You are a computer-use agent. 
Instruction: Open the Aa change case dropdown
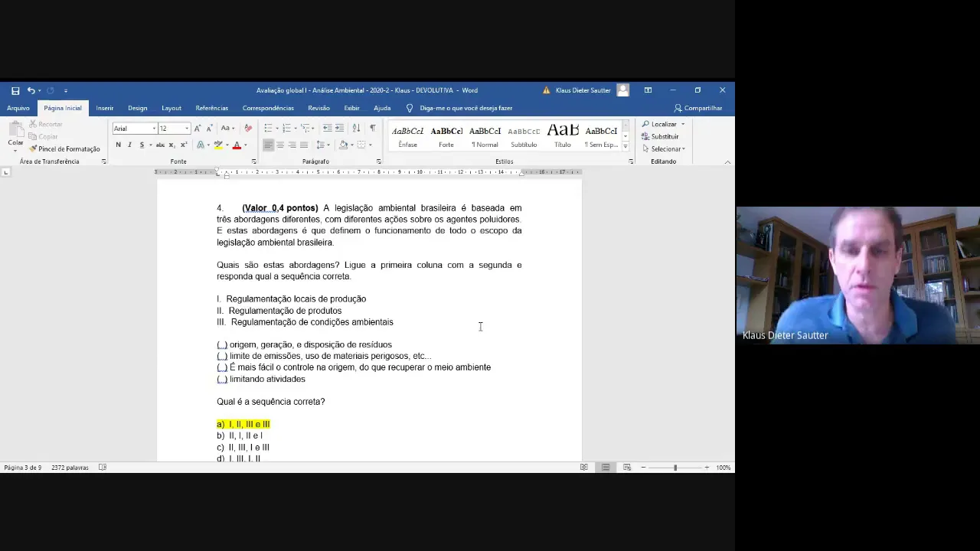[227, 129]
